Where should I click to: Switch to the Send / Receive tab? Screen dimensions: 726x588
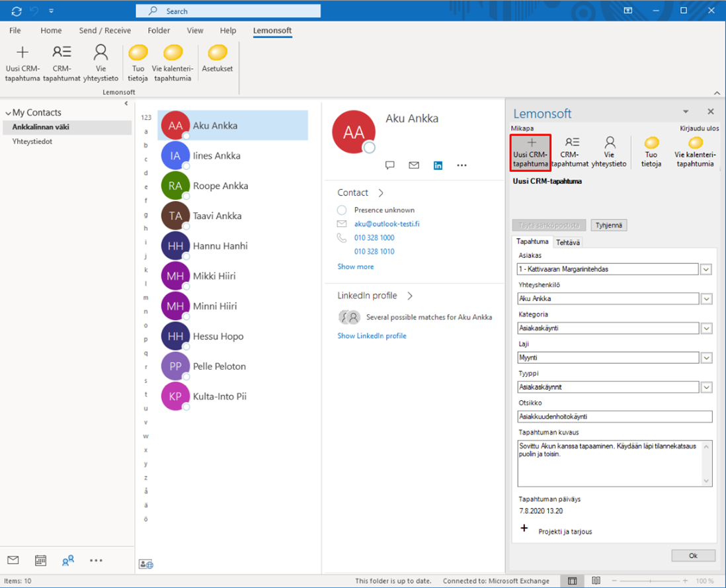(104, 30)
